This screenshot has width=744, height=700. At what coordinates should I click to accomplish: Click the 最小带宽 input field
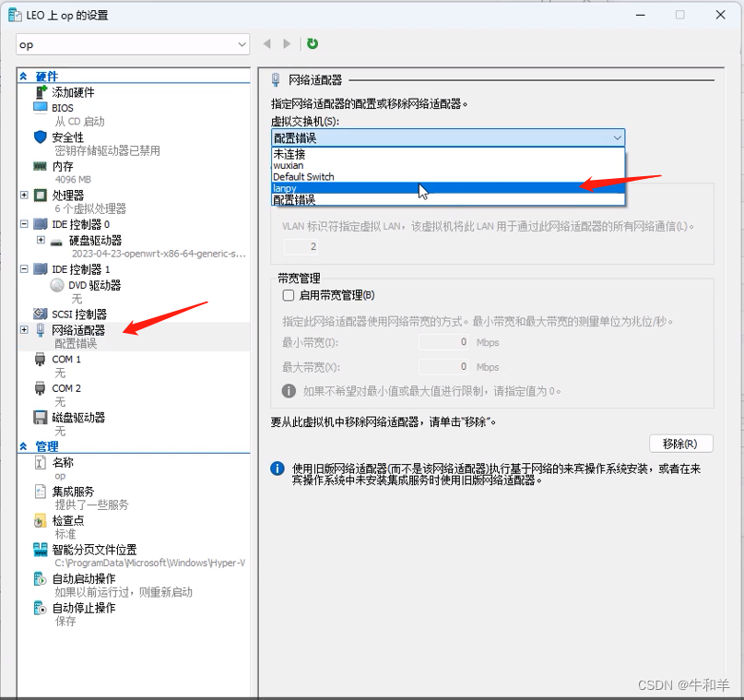pyautogui.click(x=444, y=341)
